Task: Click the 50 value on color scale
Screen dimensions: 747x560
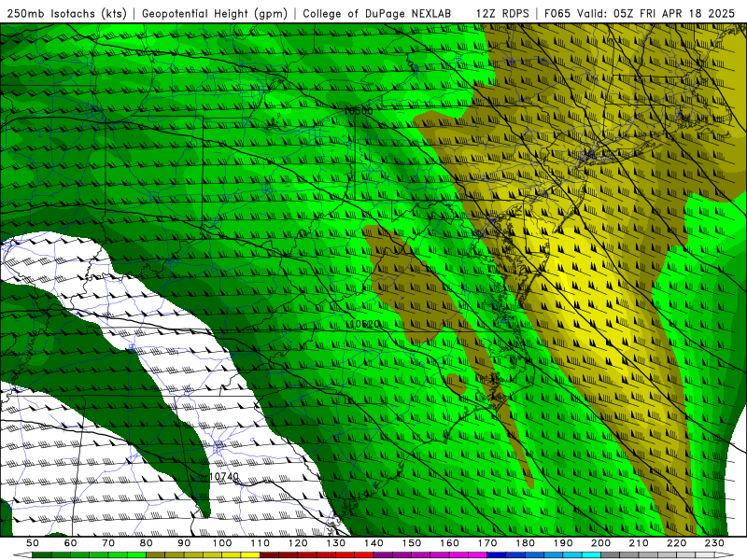Action: [33, 543]
